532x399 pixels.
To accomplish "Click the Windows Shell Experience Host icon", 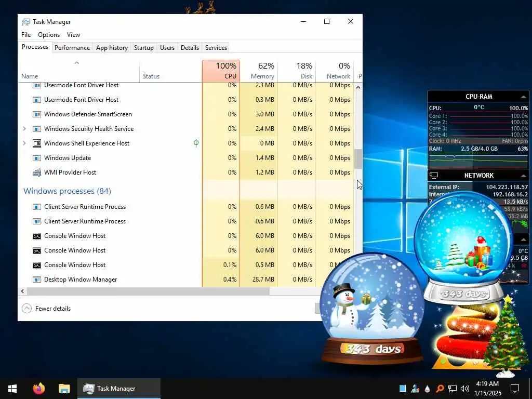I will tap(37, 143).
